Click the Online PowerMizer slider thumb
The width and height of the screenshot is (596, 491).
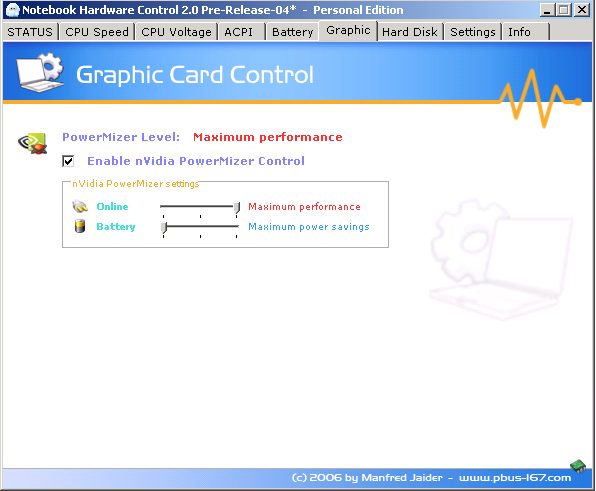point(237,207)
